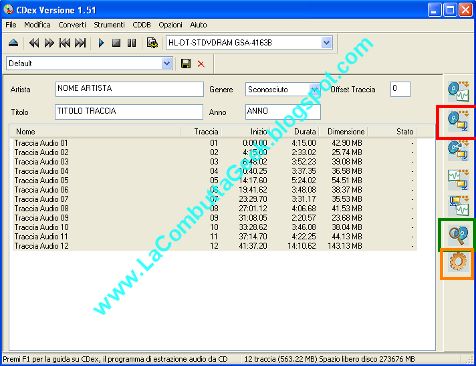
Task: Open the Genere dropdown list
Action: (x=314, y=89)
